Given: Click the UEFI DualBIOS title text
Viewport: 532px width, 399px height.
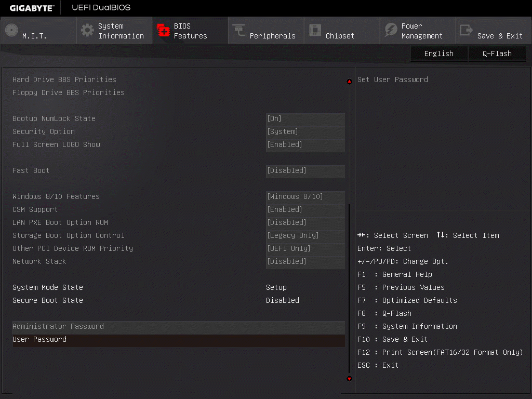Looking at the screenshot, I should pos(101,7).
